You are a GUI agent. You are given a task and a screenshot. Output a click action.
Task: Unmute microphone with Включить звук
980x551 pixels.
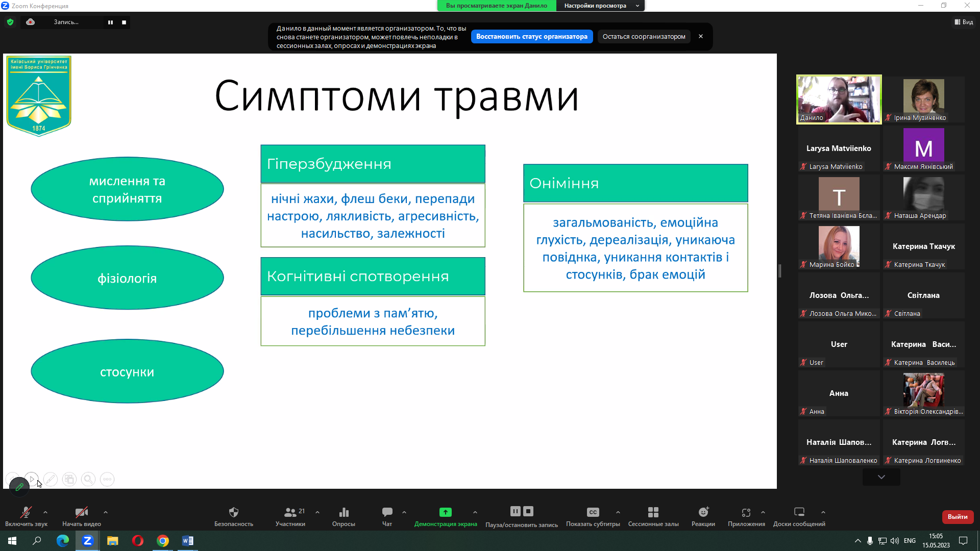coord(26,512)
